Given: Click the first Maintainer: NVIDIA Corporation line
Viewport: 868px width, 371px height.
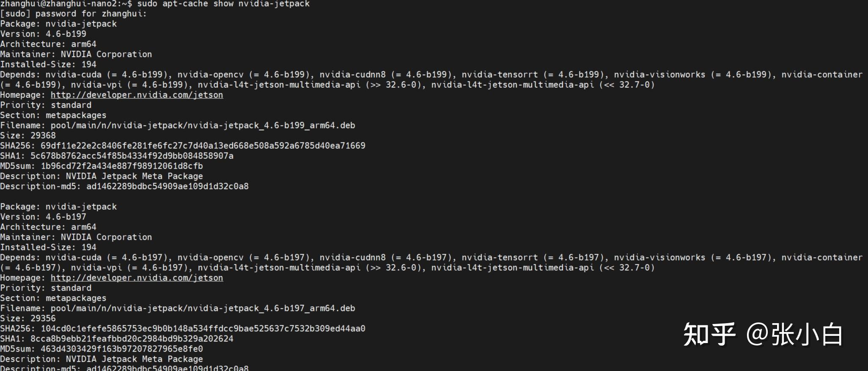Looking at the screenshot, I should click(x=76, y=54).
